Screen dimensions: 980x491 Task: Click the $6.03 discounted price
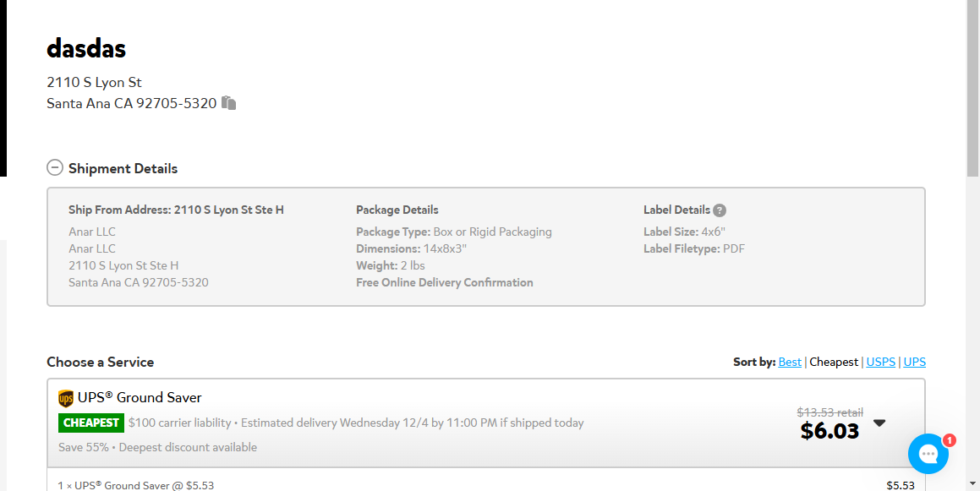point(829,431)
